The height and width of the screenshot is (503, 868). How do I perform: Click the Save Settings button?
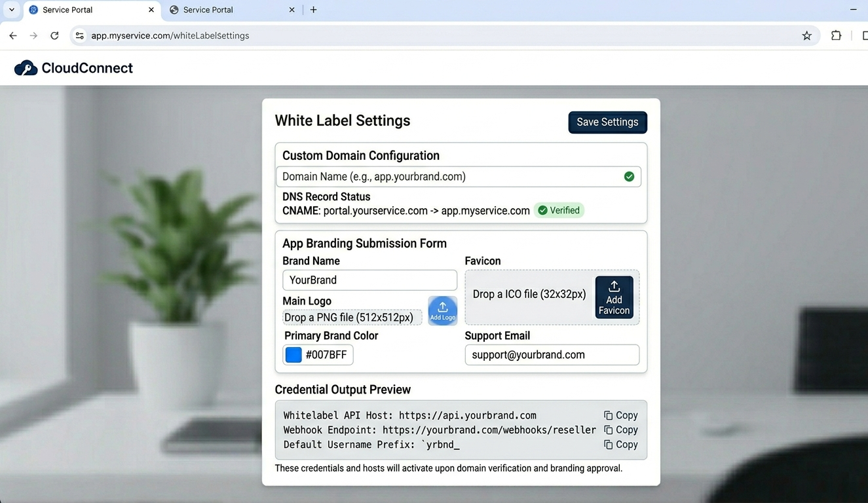607,122
